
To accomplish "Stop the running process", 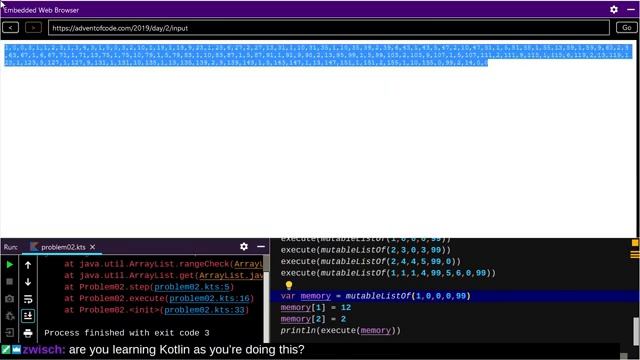I will [9, 282].
